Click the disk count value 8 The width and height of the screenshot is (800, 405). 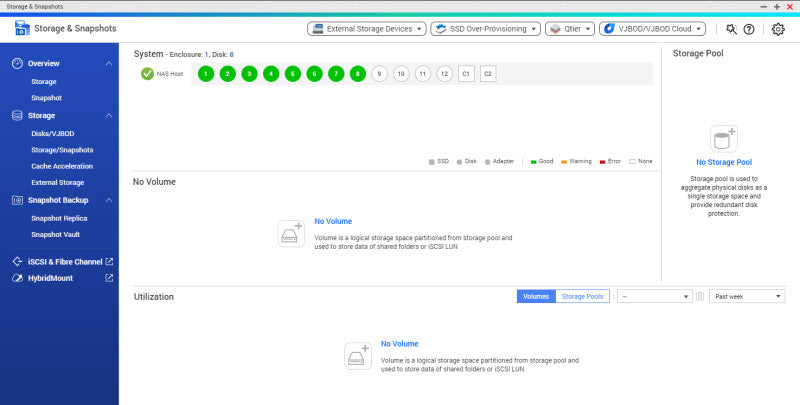tap(232, 55)
